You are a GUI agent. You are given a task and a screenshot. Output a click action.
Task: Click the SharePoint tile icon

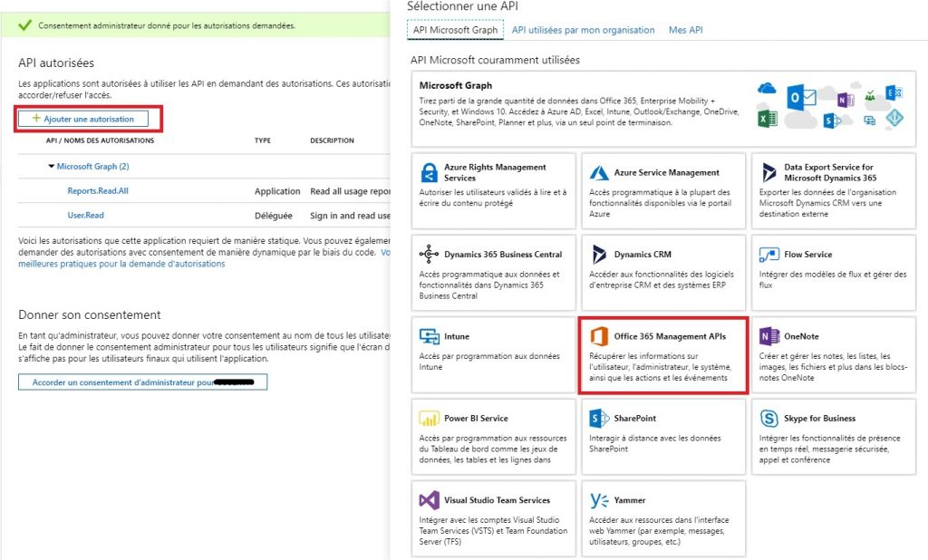[x=599, y=418]
